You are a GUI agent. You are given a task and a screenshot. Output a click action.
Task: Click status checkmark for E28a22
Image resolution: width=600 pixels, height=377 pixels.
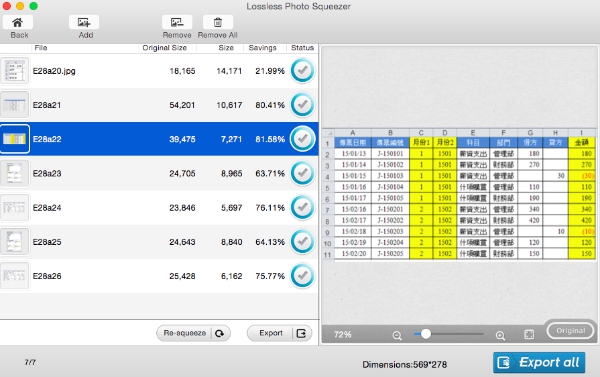(302, 139)
